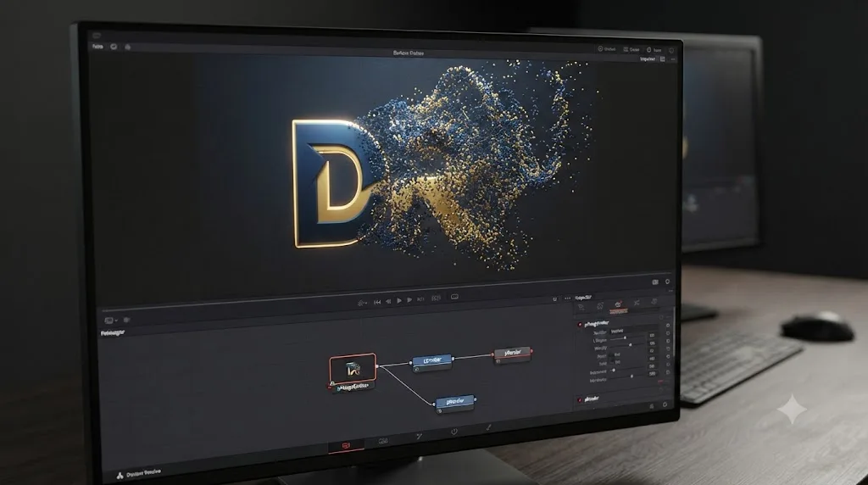Collapse the first inspector section by its title

[596, 323]
